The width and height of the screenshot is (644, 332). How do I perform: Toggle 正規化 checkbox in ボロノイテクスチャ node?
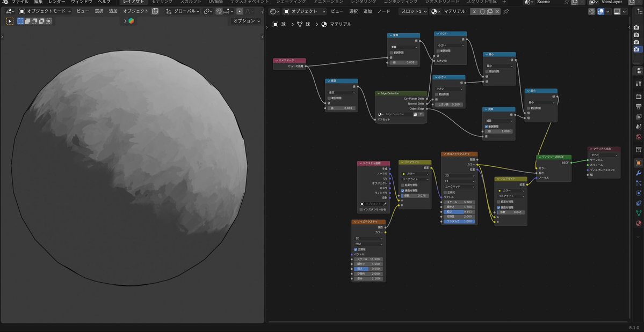pos(445,192)
